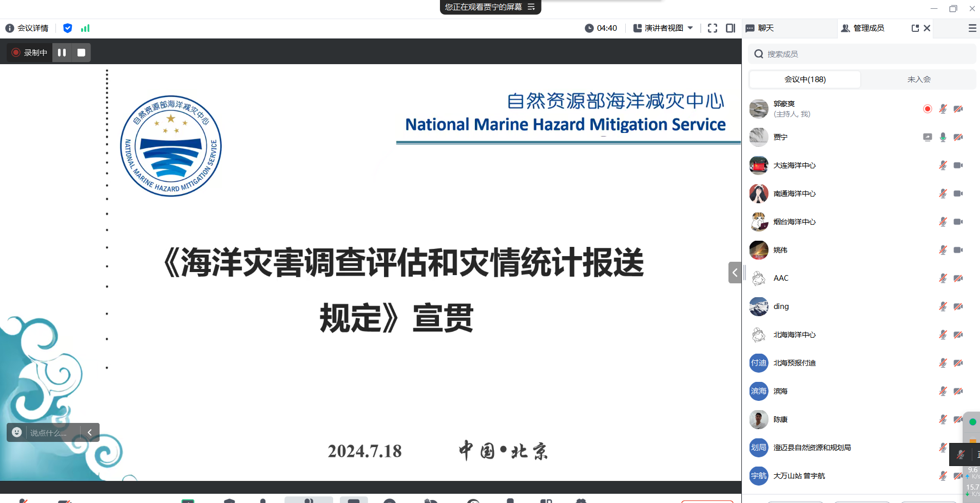This screenshot has width=980, height=503.
Task: Toggle camera for 大连海洋中心
Action: click(958, 165)
